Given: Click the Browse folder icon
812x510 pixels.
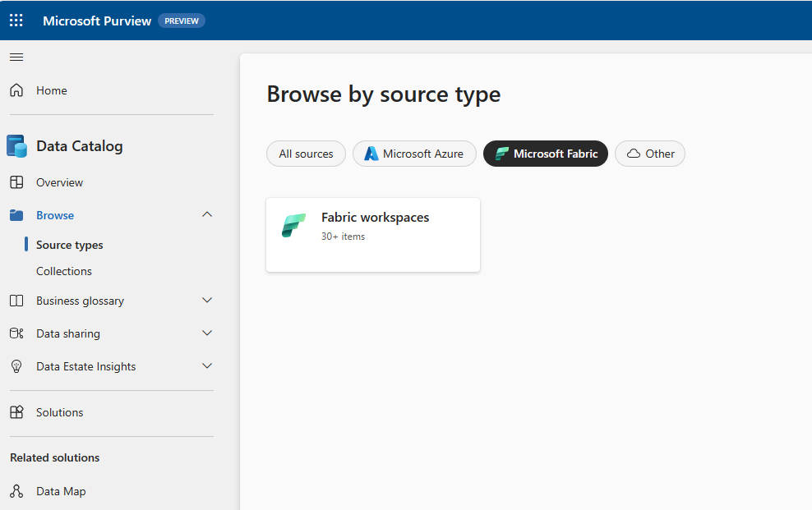Looking at the screenshot, I should 16,215.
